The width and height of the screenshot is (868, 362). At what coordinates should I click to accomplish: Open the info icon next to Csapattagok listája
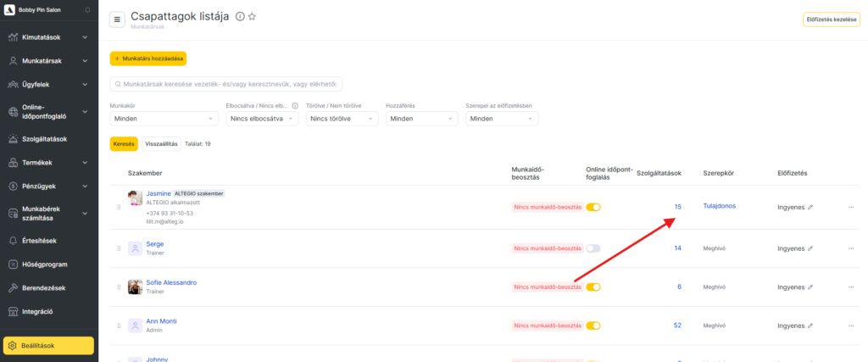(239, 17)
